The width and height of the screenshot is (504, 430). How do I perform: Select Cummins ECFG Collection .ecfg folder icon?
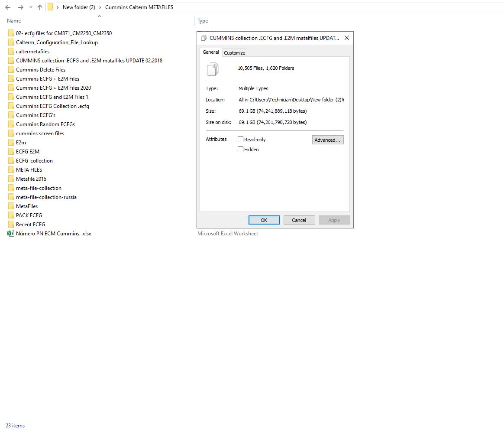tap(10, 106)
